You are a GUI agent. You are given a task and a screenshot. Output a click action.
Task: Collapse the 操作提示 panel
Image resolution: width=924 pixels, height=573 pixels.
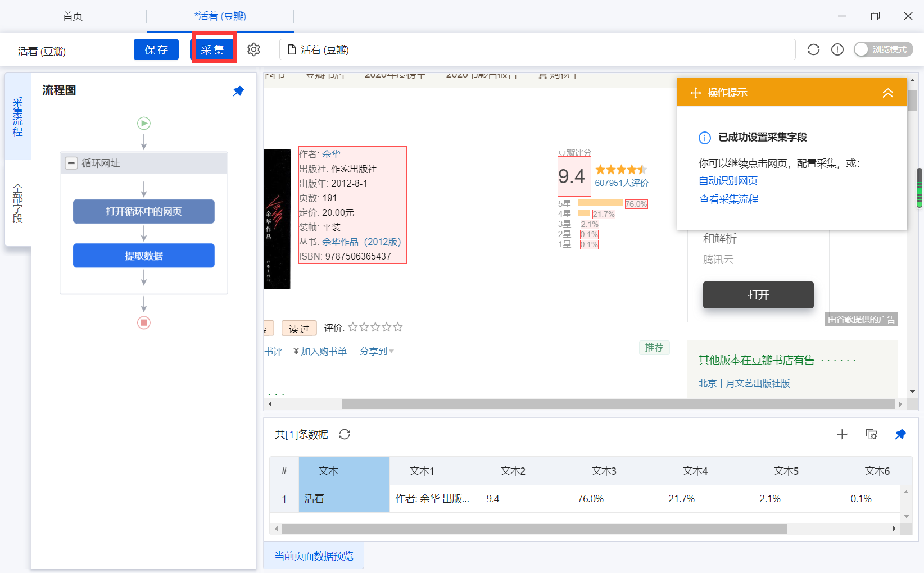pos(888,93)
